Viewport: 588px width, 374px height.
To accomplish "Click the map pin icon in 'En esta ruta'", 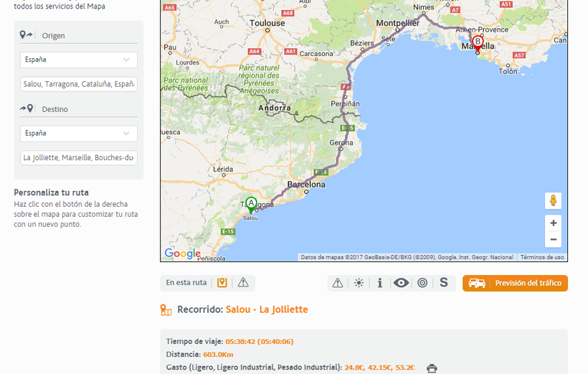I will tap(222, 283).
